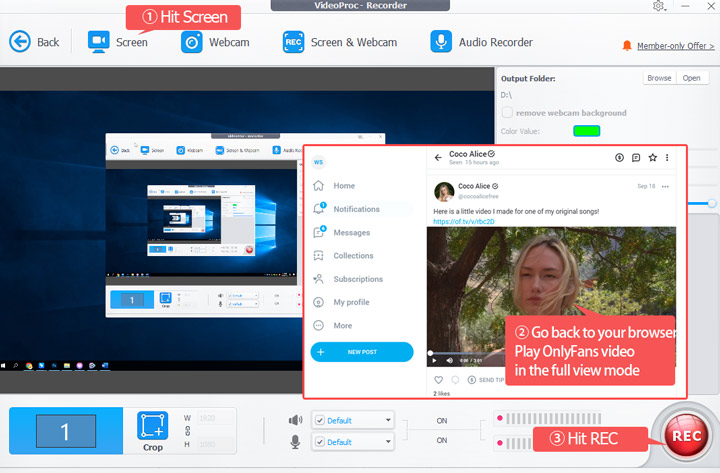Browse for an output folder
Screen dimensions: 720x473
click(x=659, y=78)
